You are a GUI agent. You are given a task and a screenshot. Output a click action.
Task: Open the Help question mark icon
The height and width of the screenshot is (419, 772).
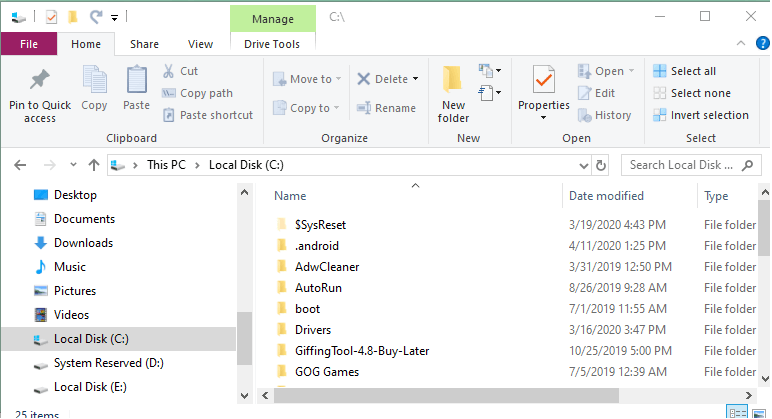coord(762,43)
